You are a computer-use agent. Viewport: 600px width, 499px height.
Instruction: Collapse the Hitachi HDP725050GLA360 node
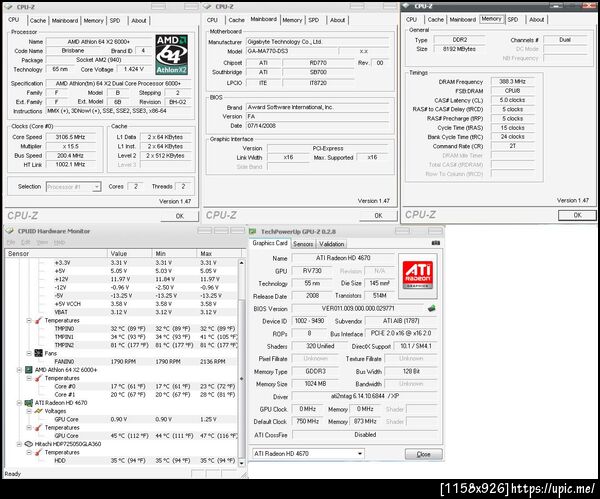pos(19,444)
